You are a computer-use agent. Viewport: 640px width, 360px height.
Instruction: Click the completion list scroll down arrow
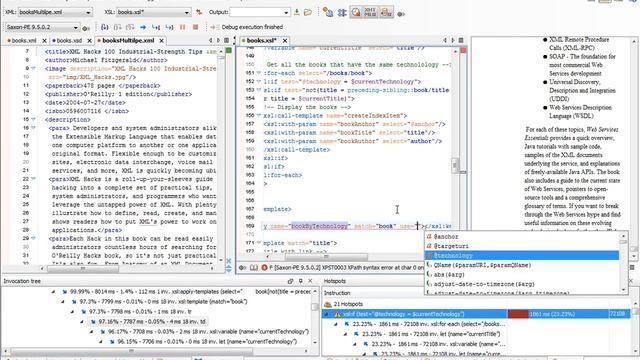click(623, 289)
